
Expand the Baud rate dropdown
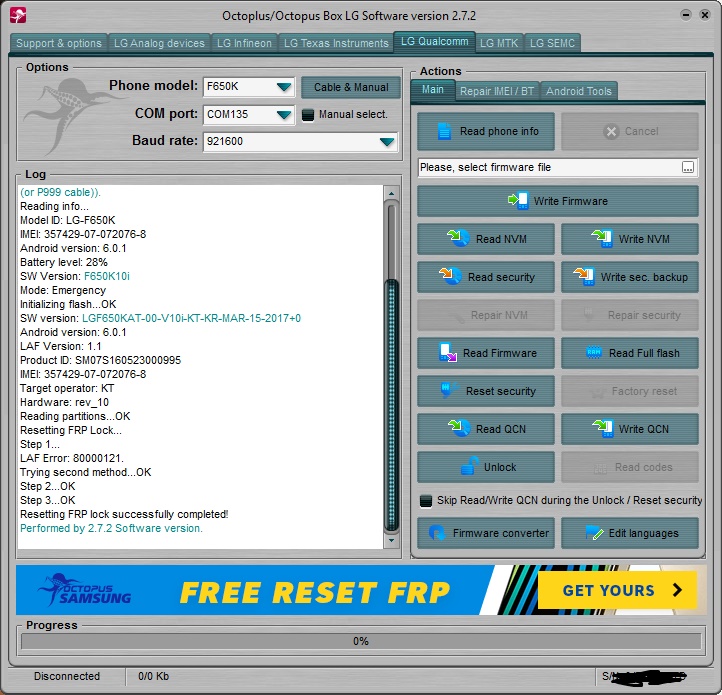387,141
